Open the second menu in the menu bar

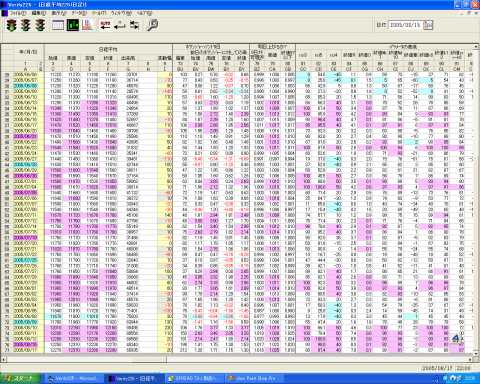coord(39,13)
